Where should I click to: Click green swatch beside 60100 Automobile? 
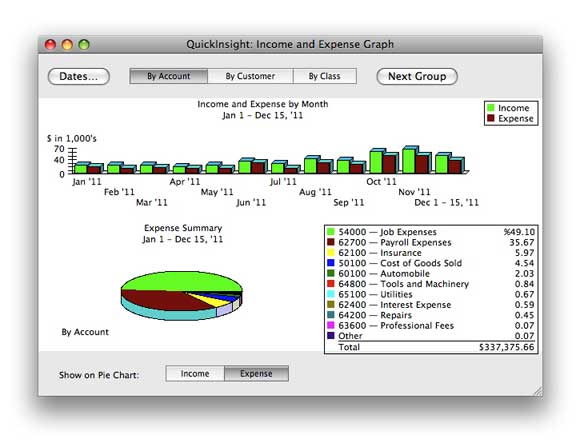[330, 273]
